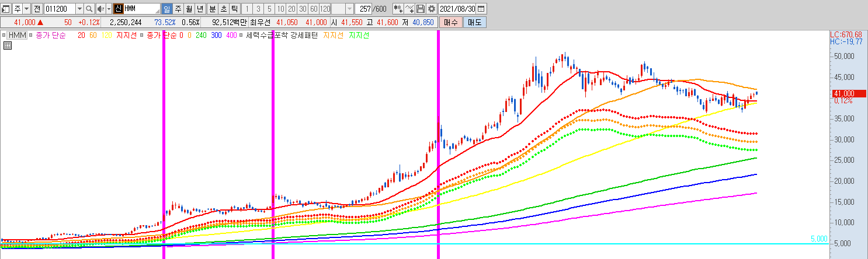
Task: Click the magenta 400 moving average label
Action: pos(231,36)
